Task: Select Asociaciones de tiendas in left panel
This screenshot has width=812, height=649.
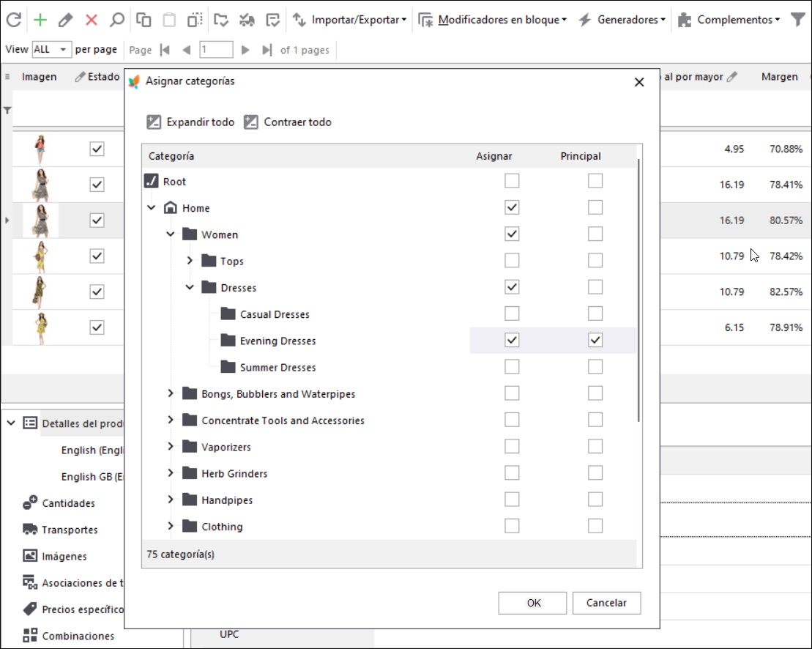Action: (x=72, y=582)
